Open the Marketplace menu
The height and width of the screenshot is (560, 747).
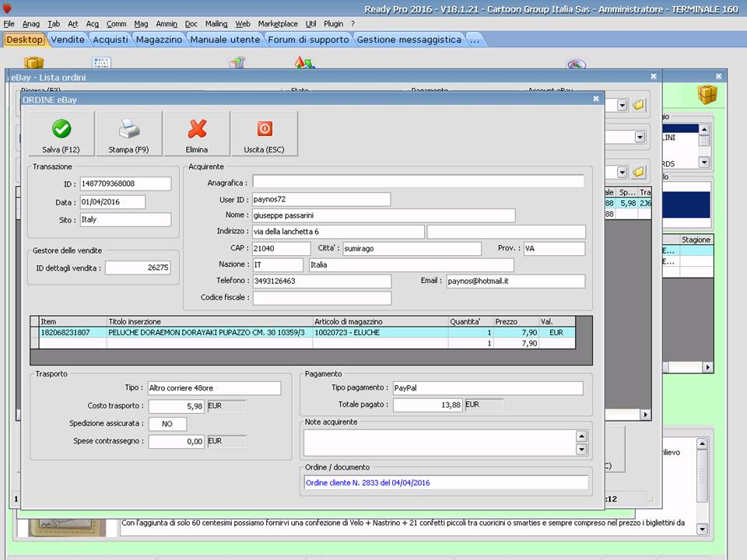[278, 24]
